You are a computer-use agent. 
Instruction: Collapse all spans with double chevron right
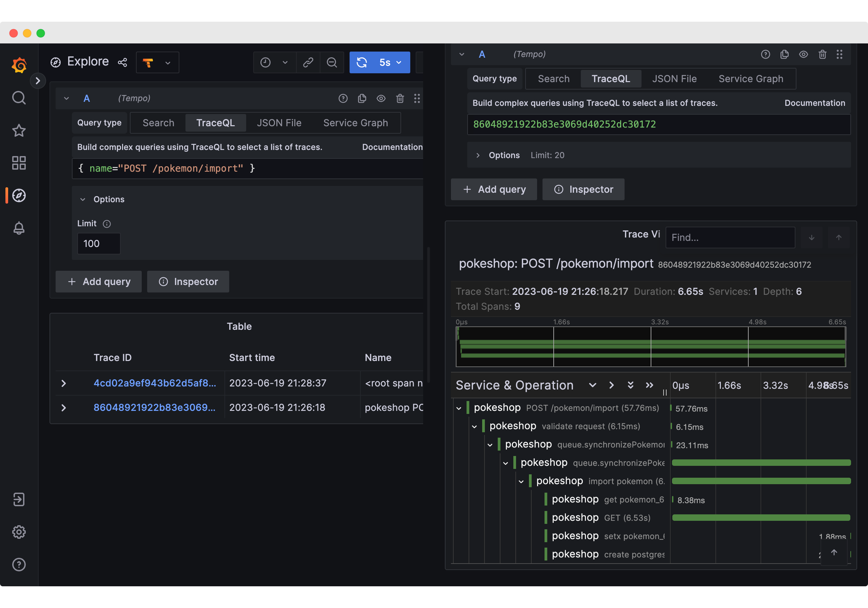tap(650, 385)
